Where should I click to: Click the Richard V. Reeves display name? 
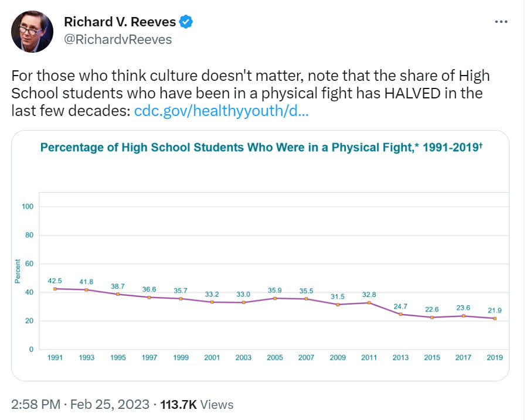(x=120, y=22)
